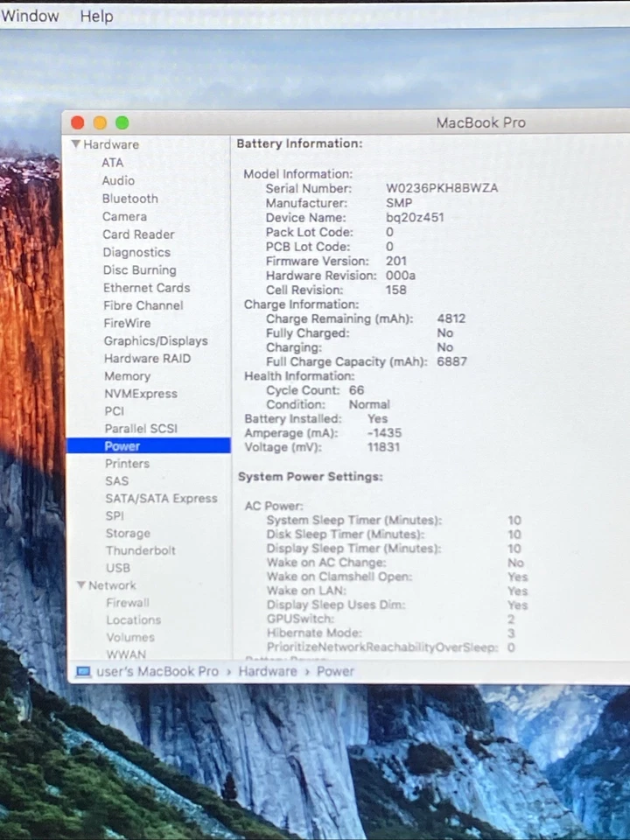Collapse the Hardware section triangle
Screen dimensions: 630x840
point(76,144)
